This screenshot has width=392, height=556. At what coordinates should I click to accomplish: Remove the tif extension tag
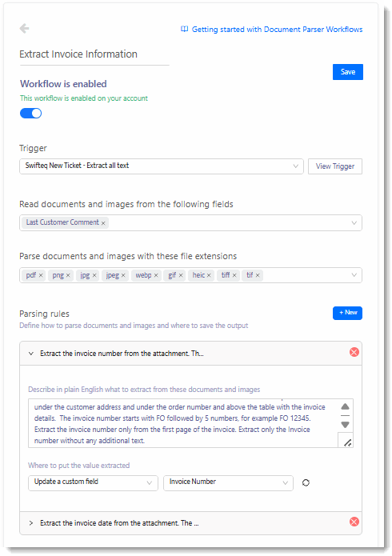pos(258,275)
